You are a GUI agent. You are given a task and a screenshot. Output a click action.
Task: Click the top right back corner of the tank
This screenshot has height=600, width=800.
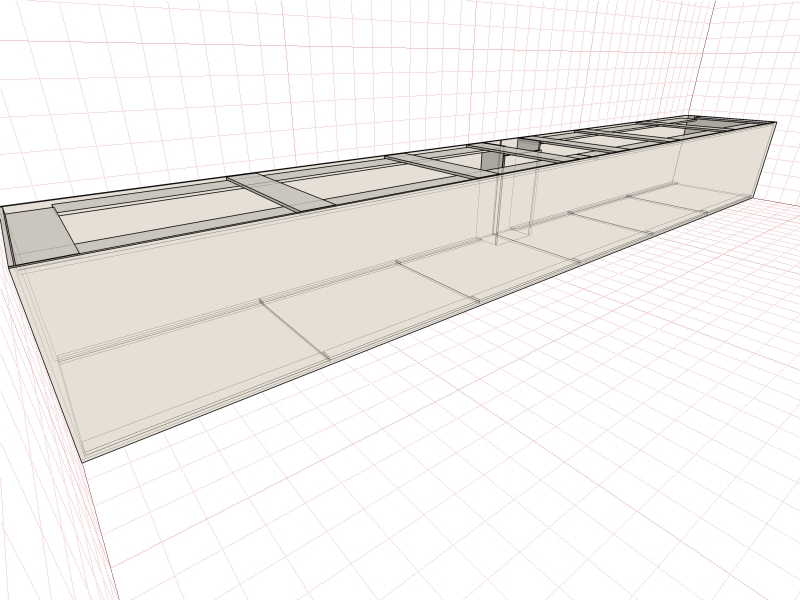click(x=775, y=122)
